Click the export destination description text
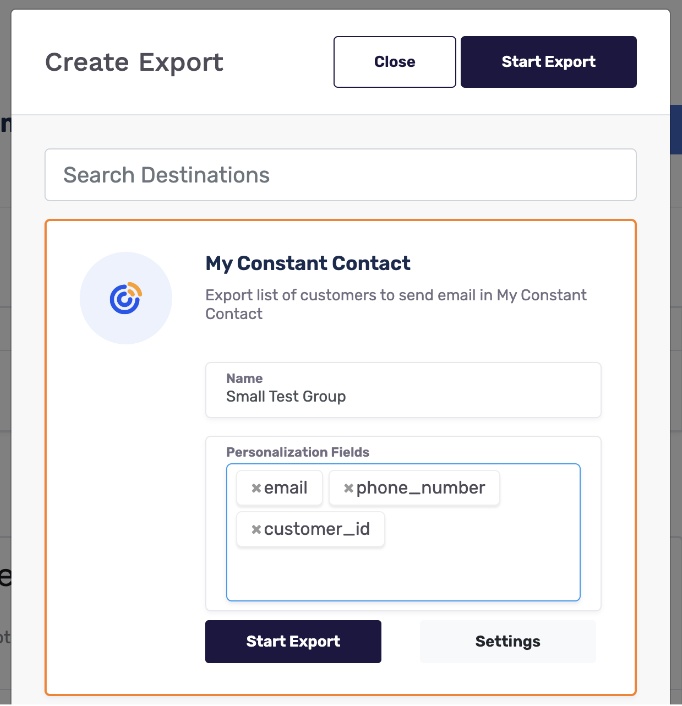This screenshot has height=706, width=682. (396, 304)
